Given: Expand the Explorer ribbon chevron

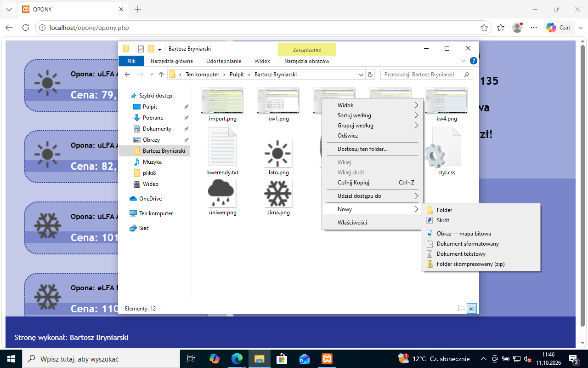Looking at the screenshot, I should [x=463, y=61].
